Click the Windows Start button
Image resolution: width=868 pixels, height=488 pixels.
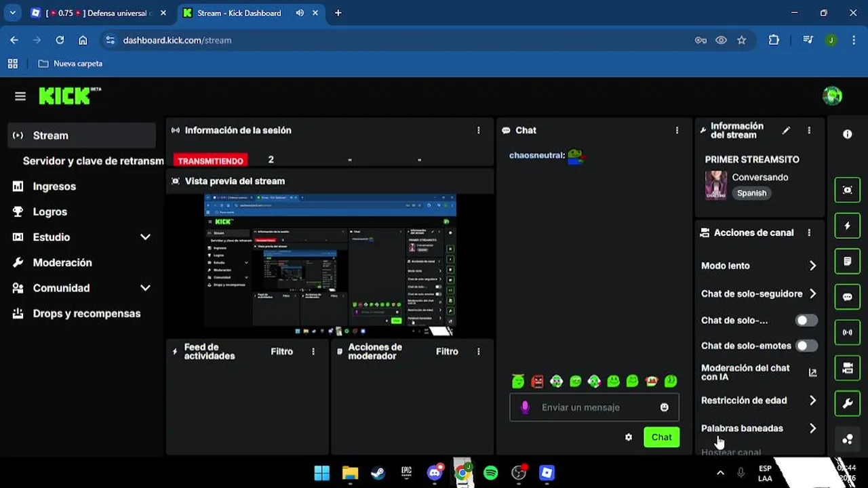322,472
